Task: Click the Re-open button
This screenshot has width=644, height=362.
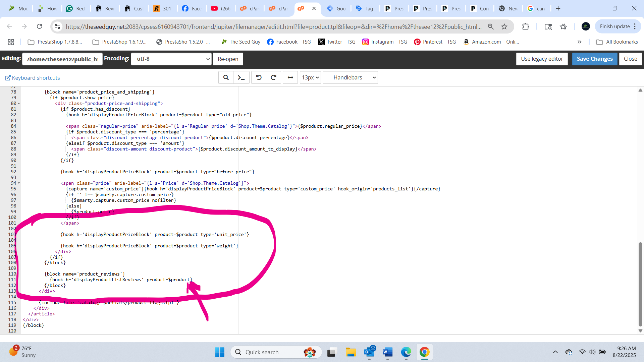Action: coord(228,59)
